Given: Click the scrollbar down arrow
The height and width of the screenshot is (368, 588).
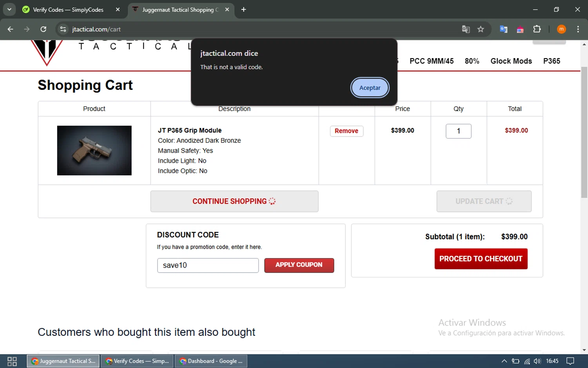Looking at the screenshot, I should (x=584, y=350).
